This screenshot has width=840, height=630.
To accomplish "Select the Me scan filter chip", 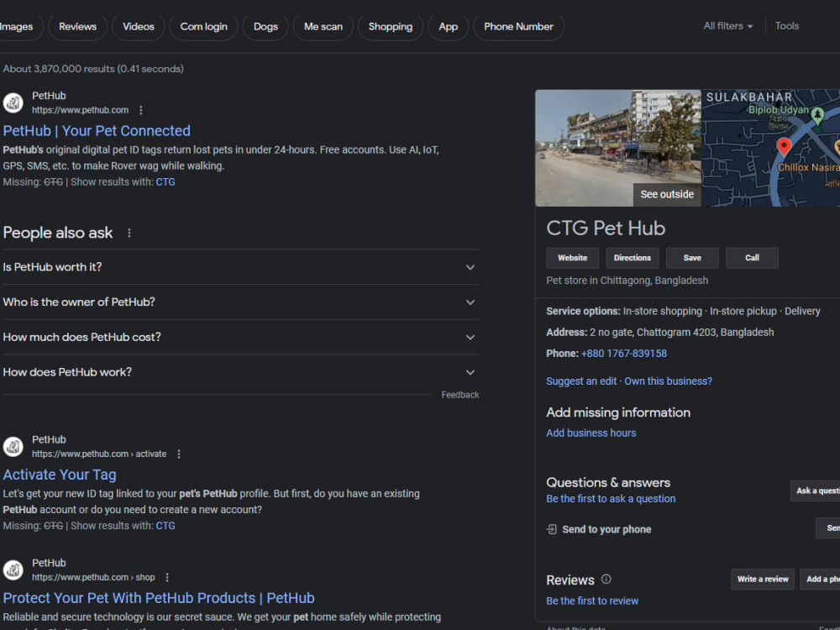I will coord(323,27).
